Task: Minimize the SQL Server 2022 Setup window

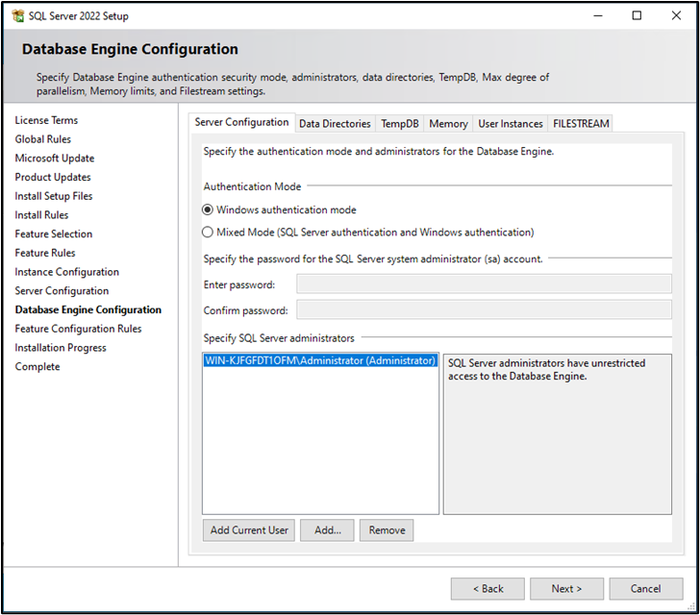Action: 598,16
